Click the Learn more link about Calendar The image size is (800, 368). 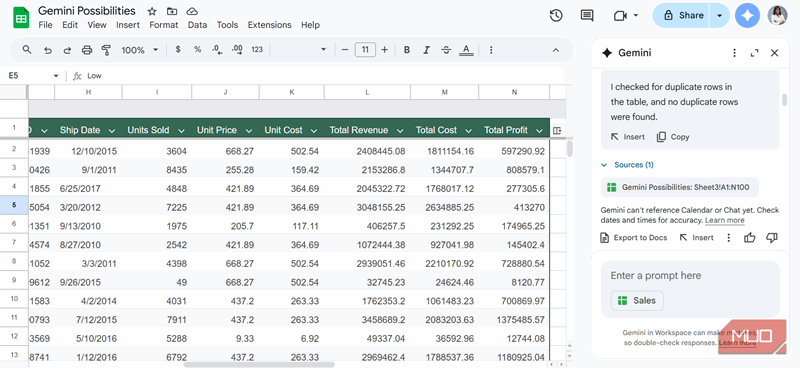point(724,220)
